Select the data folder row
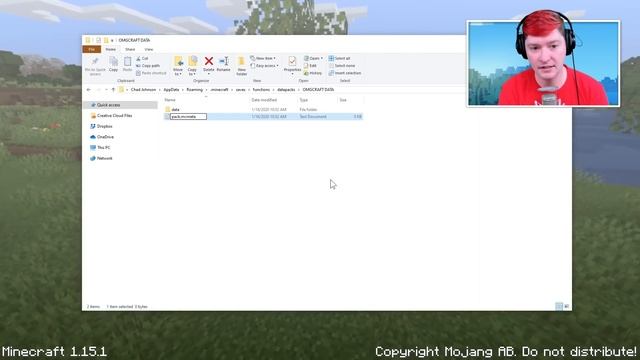This screenshot has height=360, width=640. [263, 110]
